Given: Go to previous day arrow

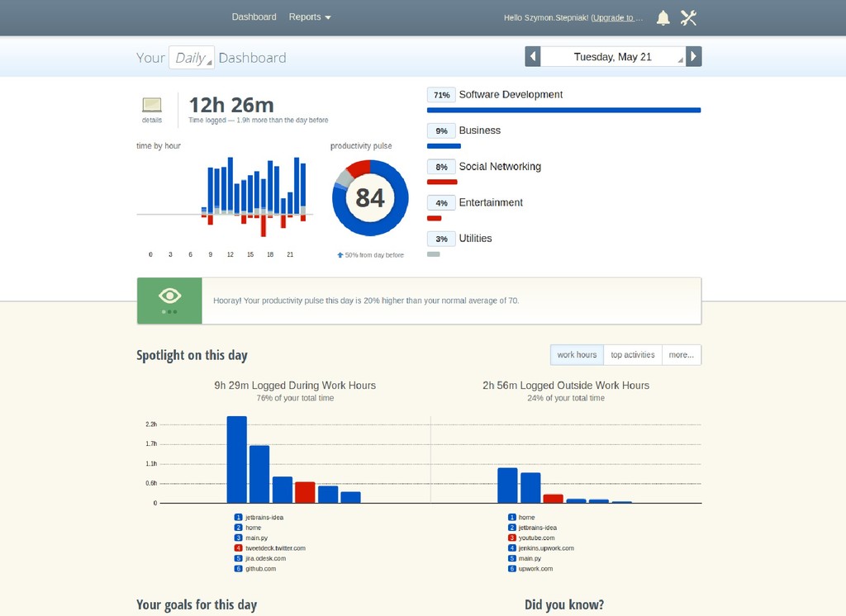Looking at the screenshot, I should tap(533, 56).
